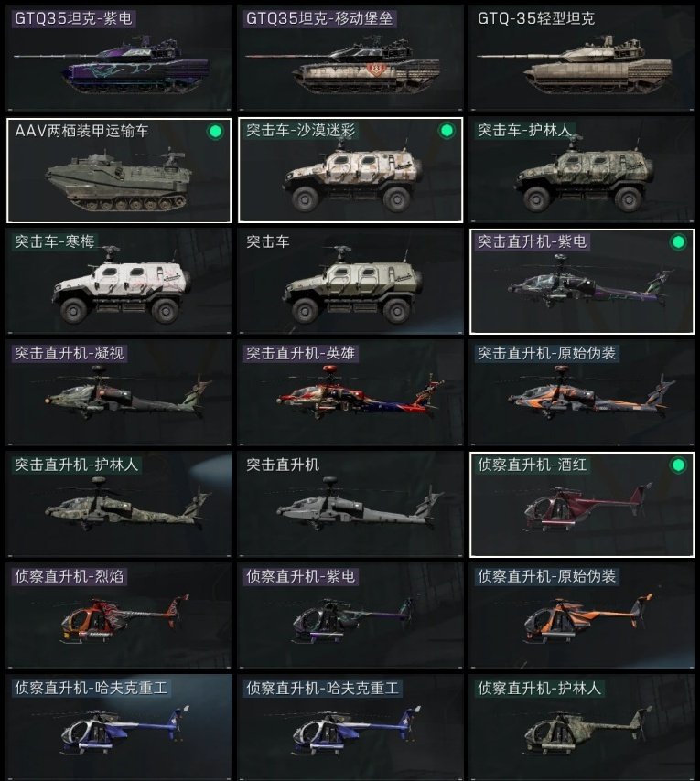Viewport: 700px width, 781px height.
Task: Select the 侦察直升机-烈焰 flame skin
Action: click(x=119, y=616)
